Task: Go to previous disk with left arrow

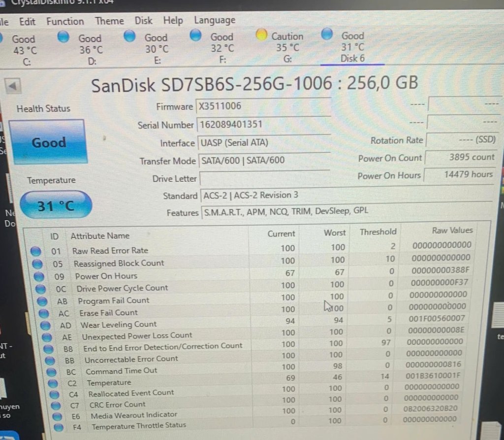Action: (x=13, y=86)
